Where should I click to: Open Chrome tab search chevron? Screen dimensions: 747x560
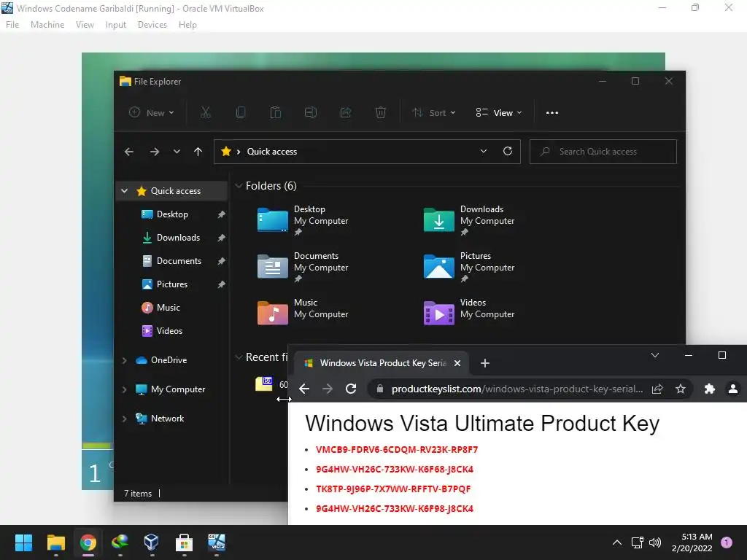point(655,355)
